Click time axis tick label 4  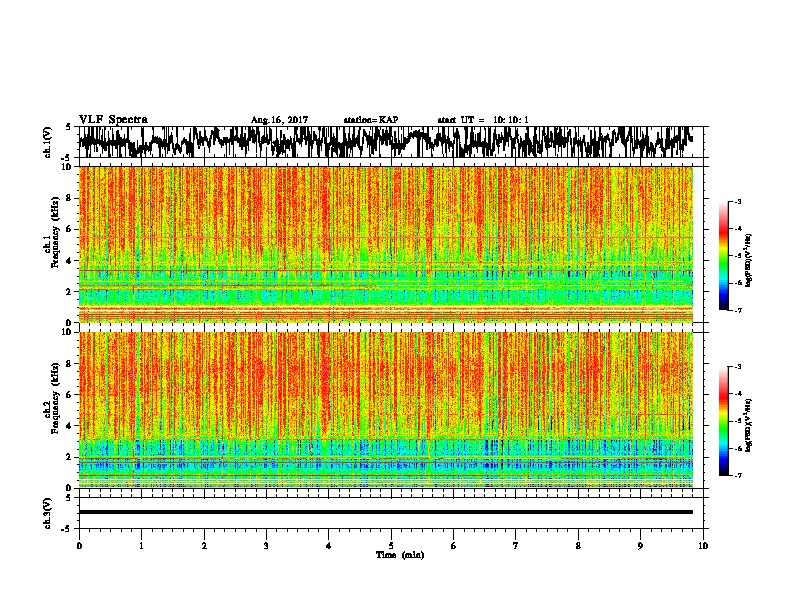pyautogui.click(x=328, y=546)
